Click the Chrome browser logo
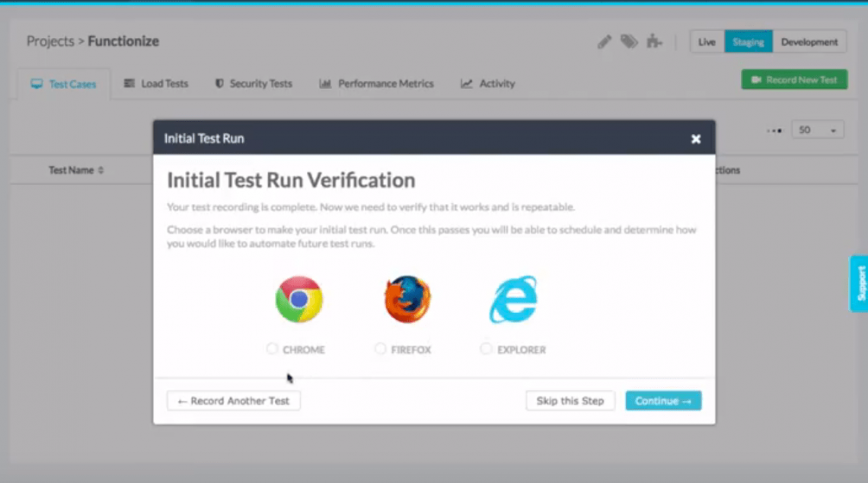This screenshot has width=868, height=483. 299,299
